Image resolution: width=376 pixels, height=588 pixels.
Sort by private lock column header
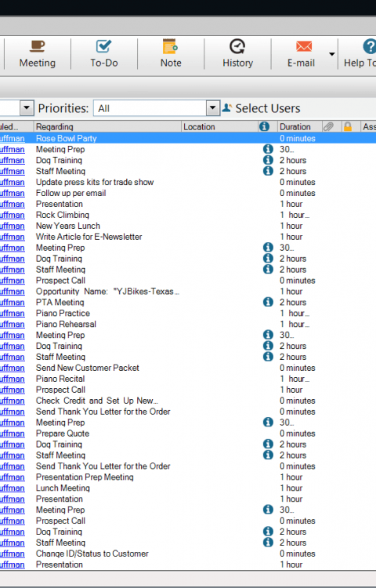click(348, 127)
